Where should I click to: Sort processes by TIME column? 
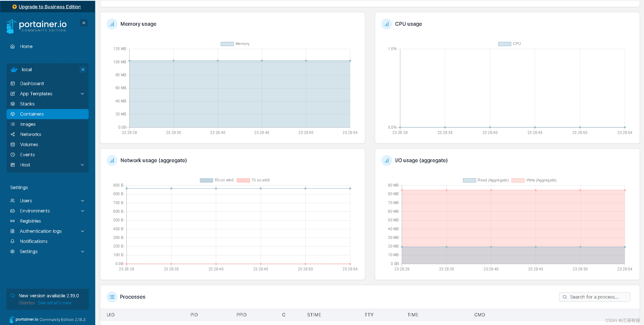coord(413,315)
